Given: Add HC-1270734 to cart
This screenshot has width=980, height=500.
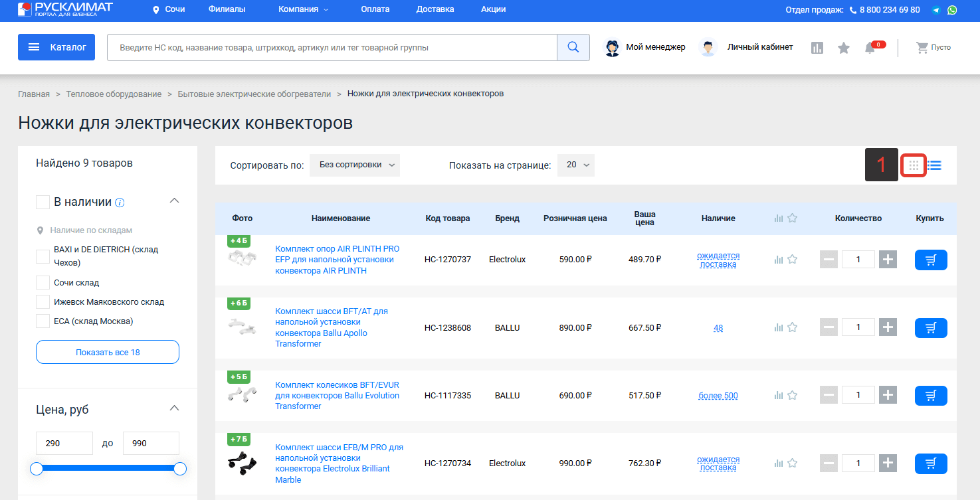Looking at the screenshot, I should point(931,463).
